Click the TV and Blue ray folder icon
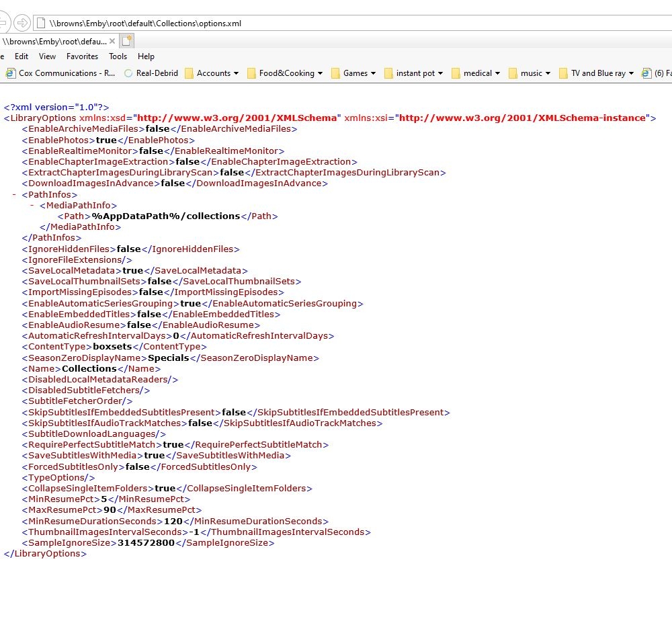 pos(564,73)
